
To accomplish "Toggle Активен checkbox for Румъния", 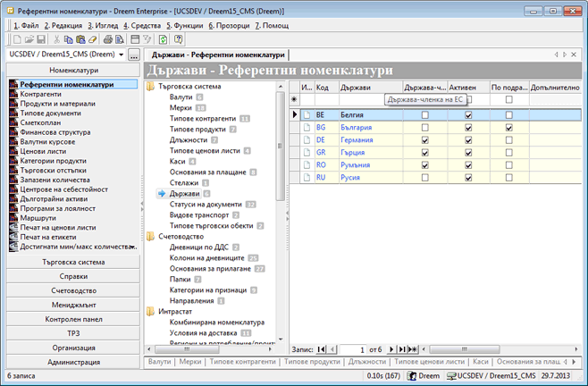I will 468,165.
